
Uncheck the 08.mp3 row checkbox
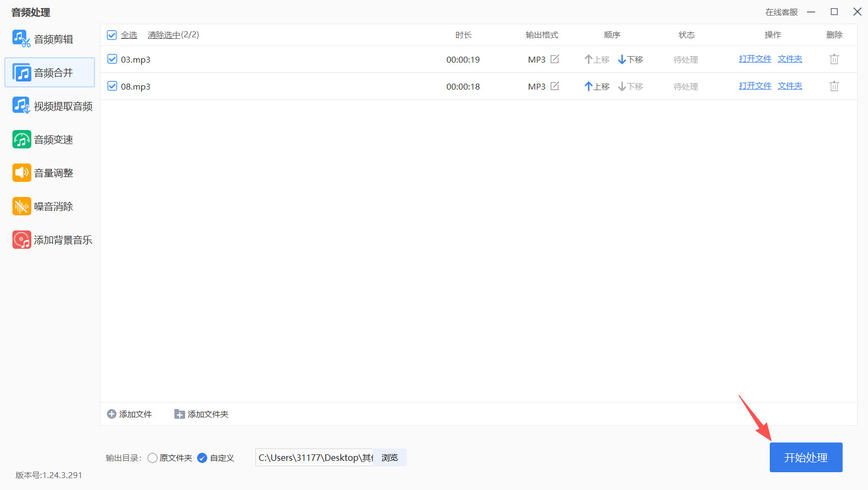[x=112, y=86]
